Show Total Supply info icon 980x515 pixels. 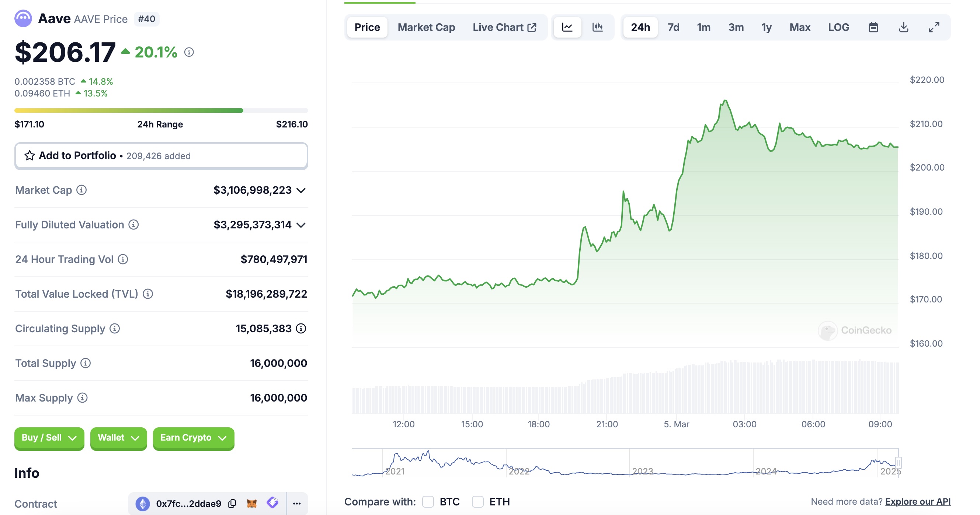coord(86,362)
